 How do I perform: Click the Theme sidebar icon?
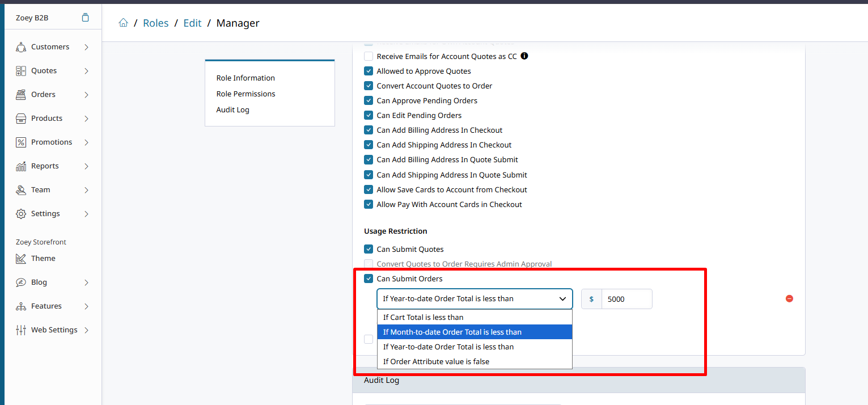(x=21, y=259)
